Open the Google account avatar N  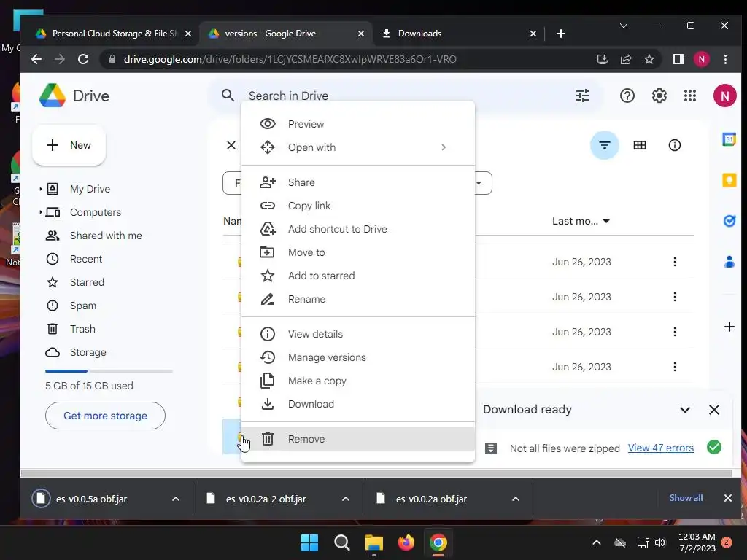point(724,96)
